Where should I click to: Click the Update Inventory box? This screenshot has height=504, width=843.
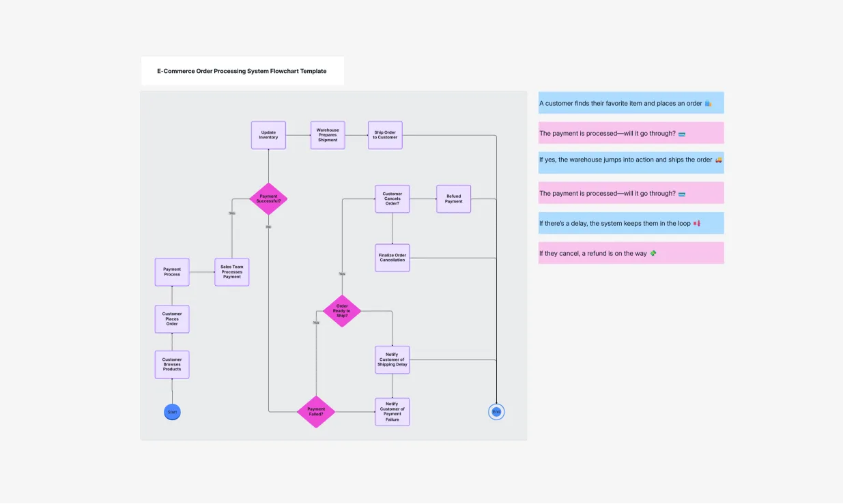[268, 135]
